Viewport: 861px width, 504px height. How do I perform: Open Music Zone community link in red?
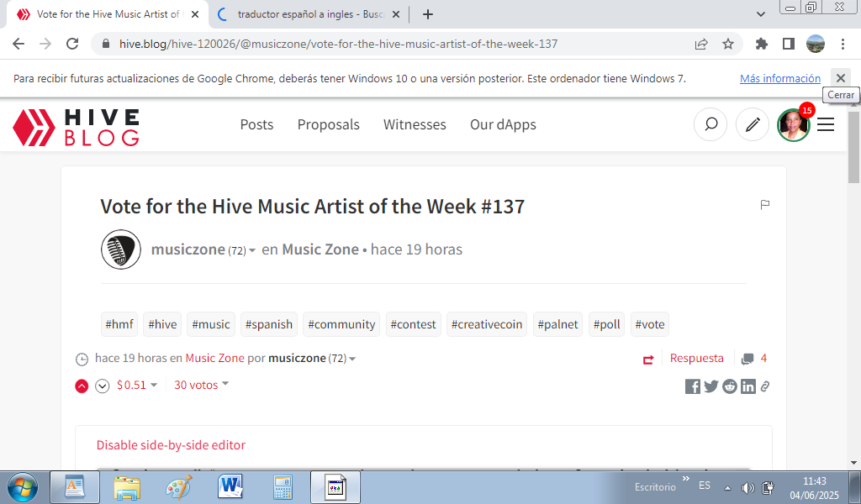pos(214,358)
